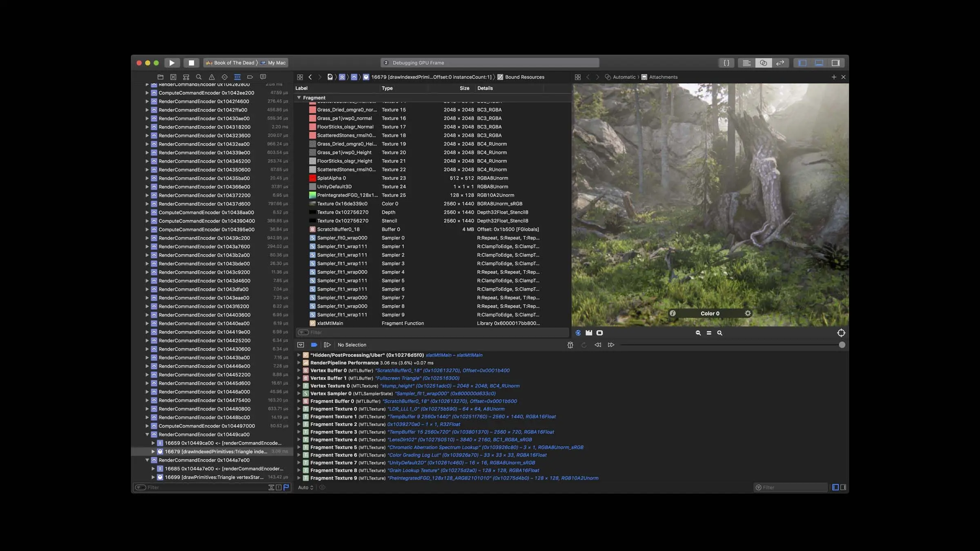Expand RenderCommandEncoder 0x104480800
This screenshot has height=551, width=980.
click(x=147, y=409)
